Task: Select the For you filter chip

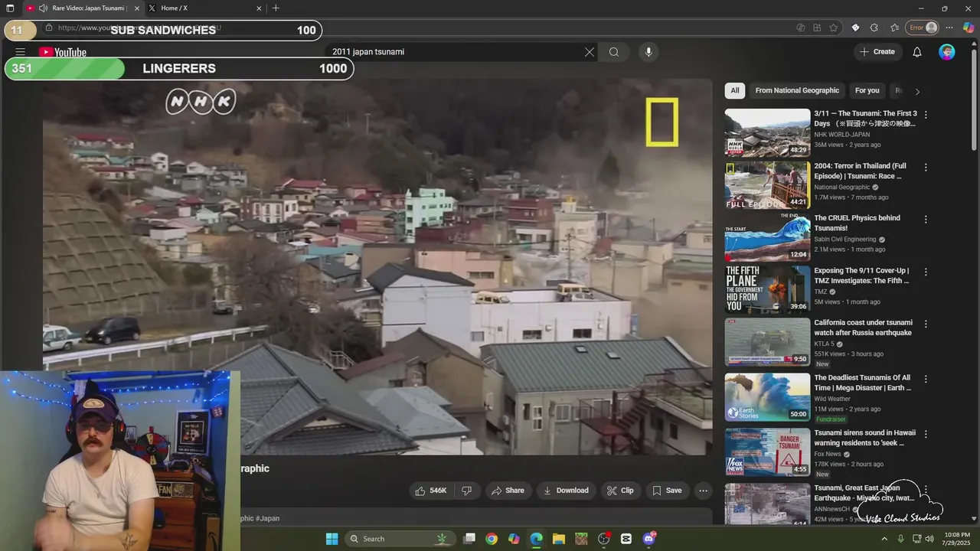Action: pos(867,90)
